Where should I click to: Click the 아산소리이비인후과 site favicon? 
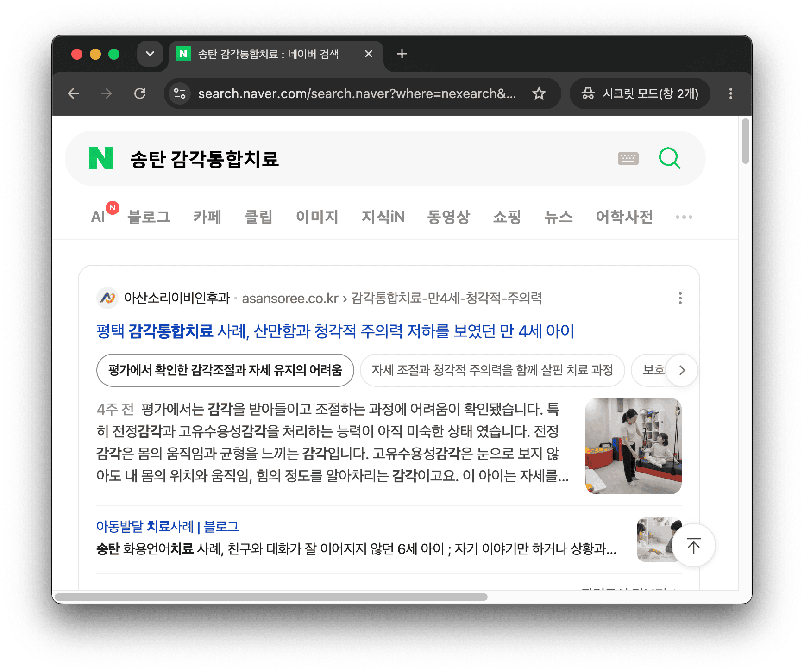click(x=107, y=298)
